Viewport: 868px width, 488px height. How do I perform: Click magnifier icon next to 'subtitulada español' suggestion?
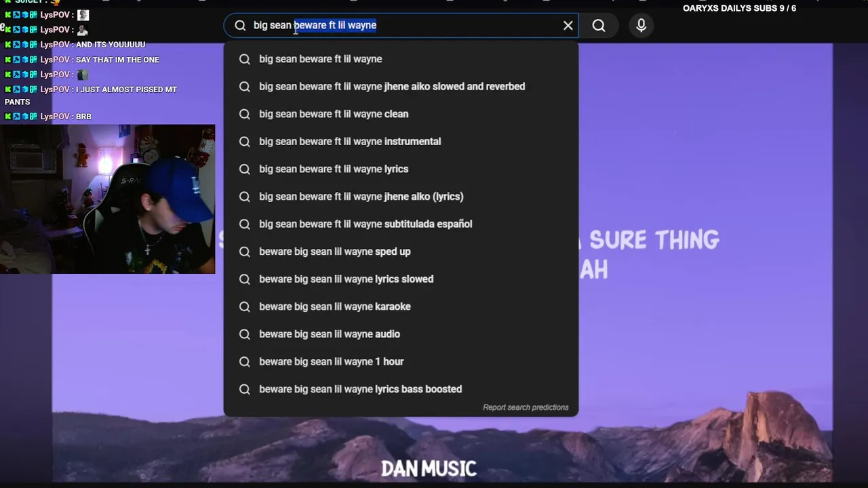(x=245, y=224)
